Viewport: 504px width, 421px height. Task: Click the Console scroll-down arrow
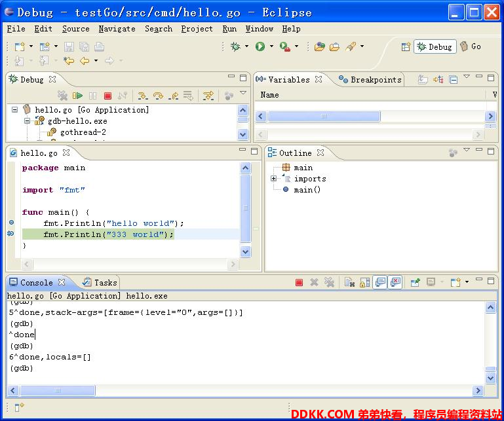pyautogui.click(x=490, y=378)
